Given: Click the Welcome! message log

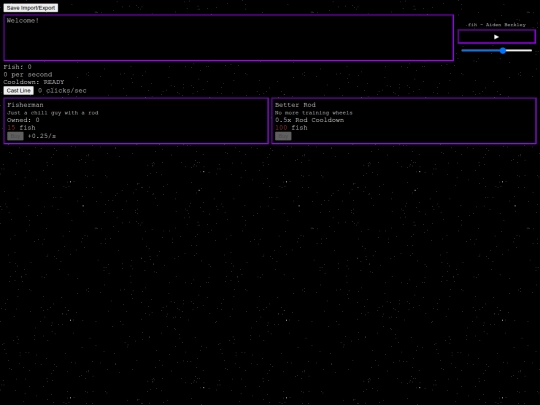Looking at the screenshot, I should 229,38.
